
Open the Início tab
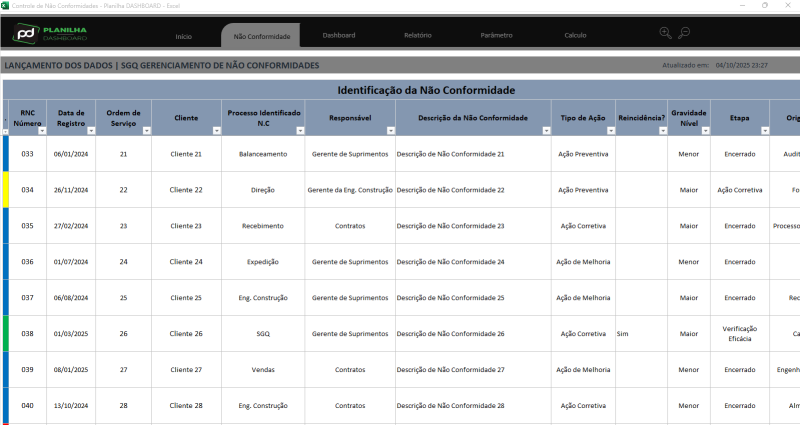184,36
